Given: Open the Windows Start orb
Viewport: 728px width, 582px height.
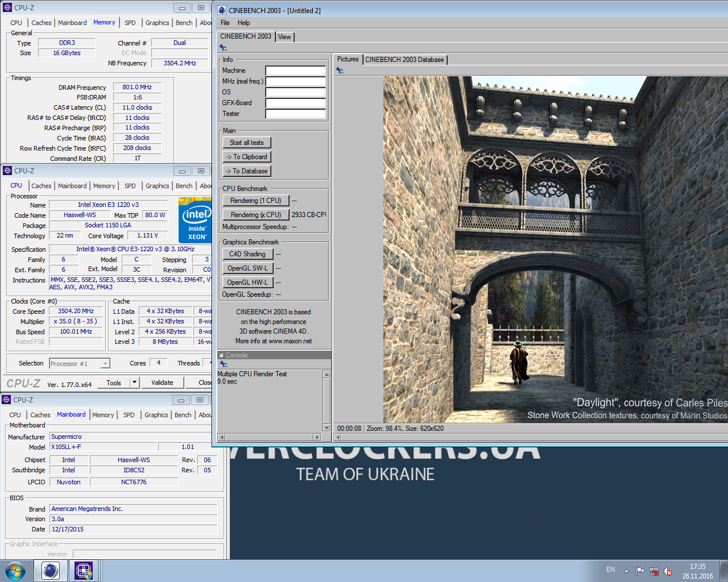Looking at the screenshot, I should coord(15,570).
